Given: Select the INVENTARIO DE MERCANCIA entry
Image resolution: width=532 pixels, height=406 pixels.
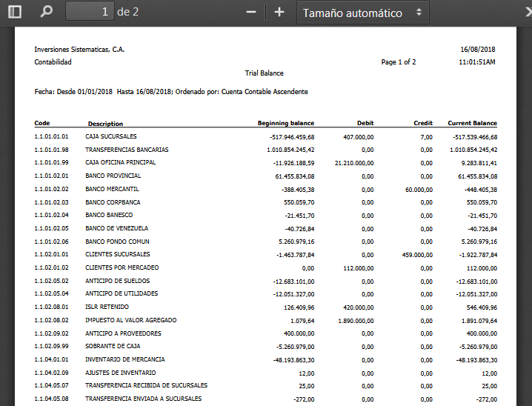Looking at the screenshot, I should coord(124,359).
